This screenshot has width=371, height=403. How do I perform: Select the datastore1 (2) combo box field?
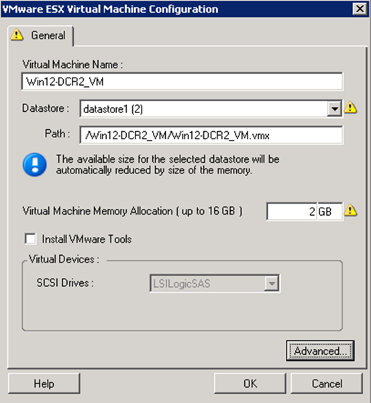tap(211, 109)
